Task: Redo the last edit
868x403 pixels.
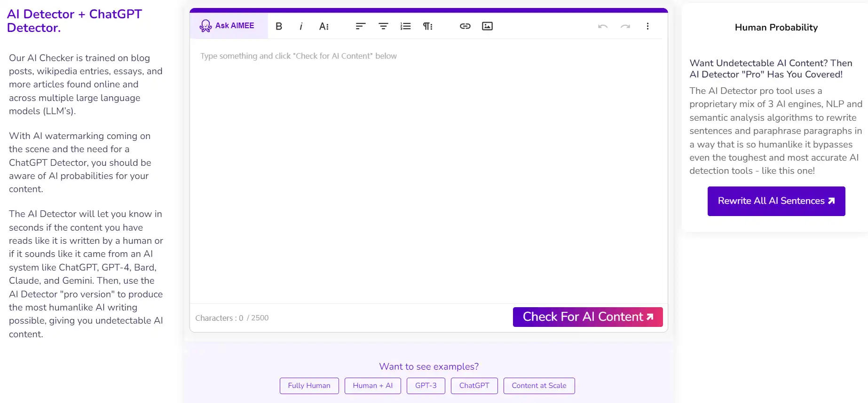Action: tap(625, 26)
